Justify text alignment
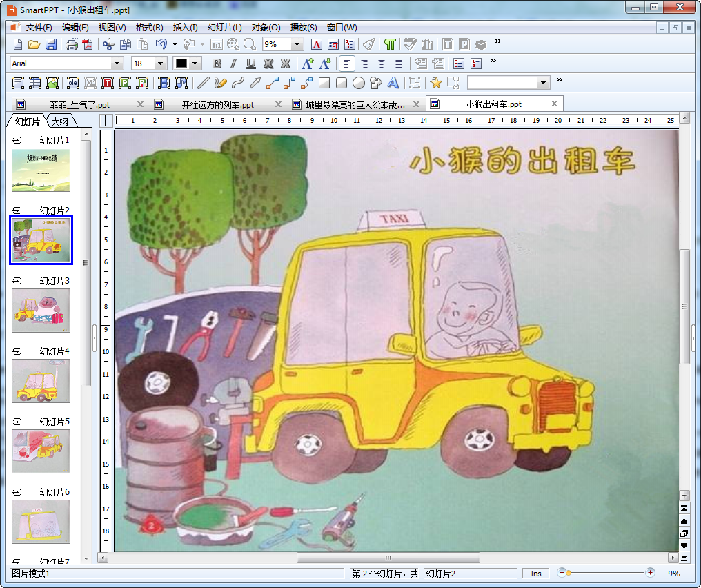 point(399,63)
